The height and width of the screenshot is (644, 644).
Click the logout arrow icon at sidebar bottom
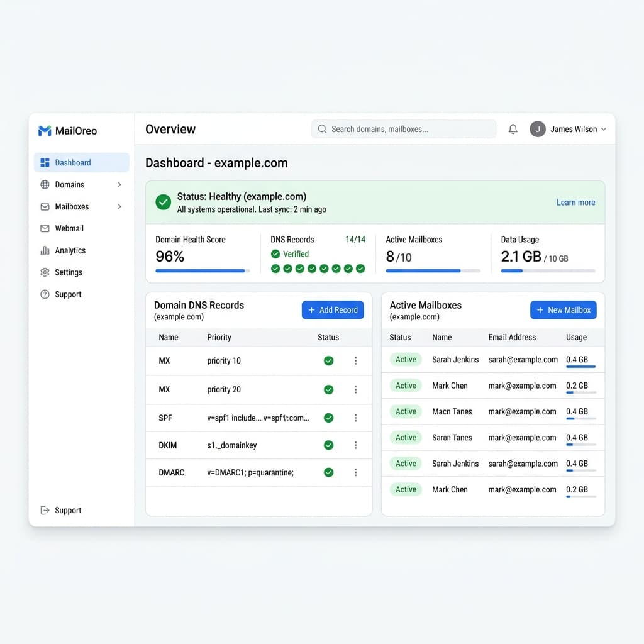pos(45,510)
